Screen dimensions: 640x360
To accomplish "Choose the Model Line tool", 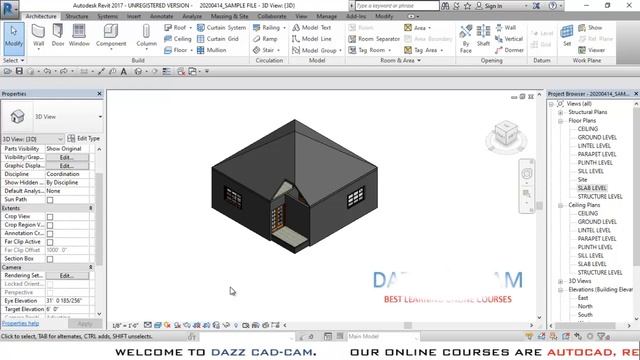I will pyautogui.click(x=311, y=39).
